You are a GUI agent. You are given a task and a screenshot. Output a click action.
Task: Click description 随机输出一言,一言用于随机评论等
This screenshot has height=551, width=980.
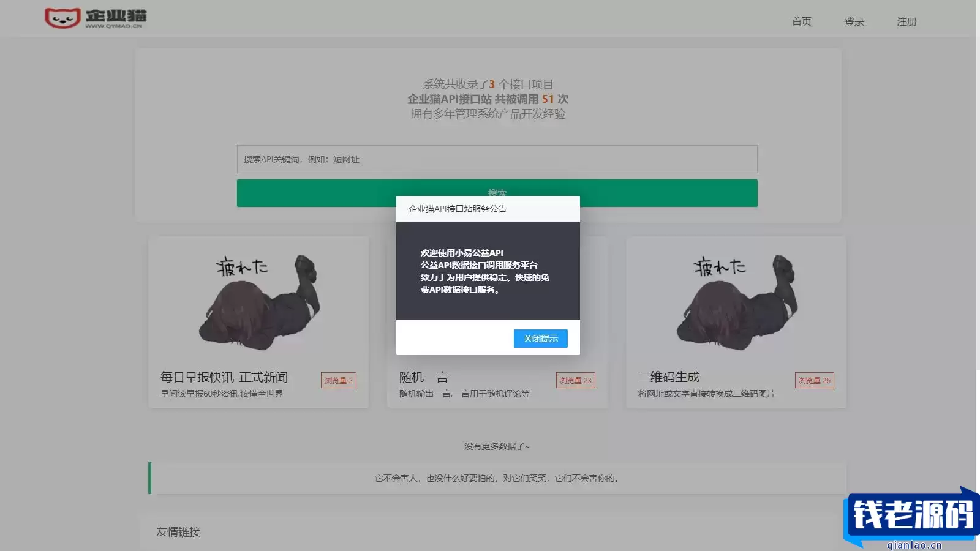pos(464,394)
